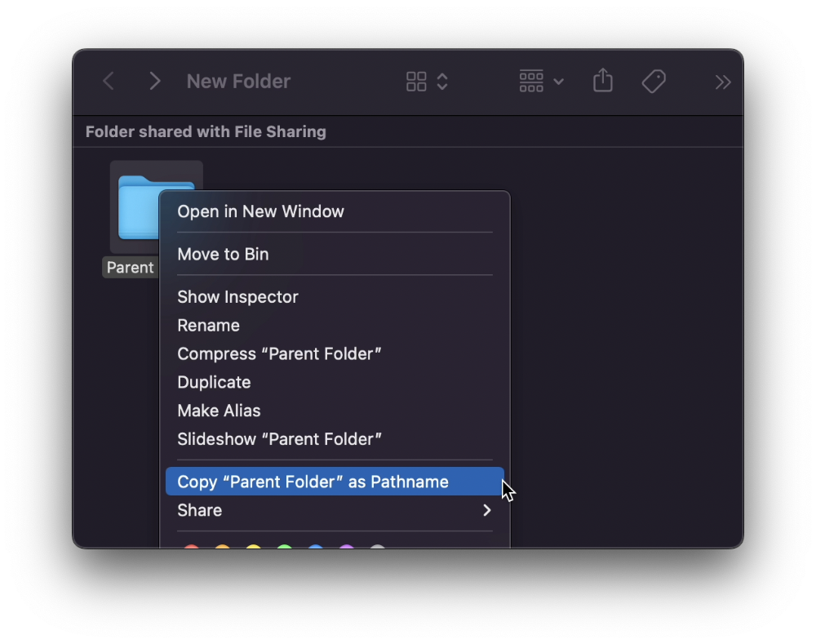Open the Group By grid icon
Image resolution: width=816 pixels, height=644 pixels.
pyautogui.click(x=531, y=82)
